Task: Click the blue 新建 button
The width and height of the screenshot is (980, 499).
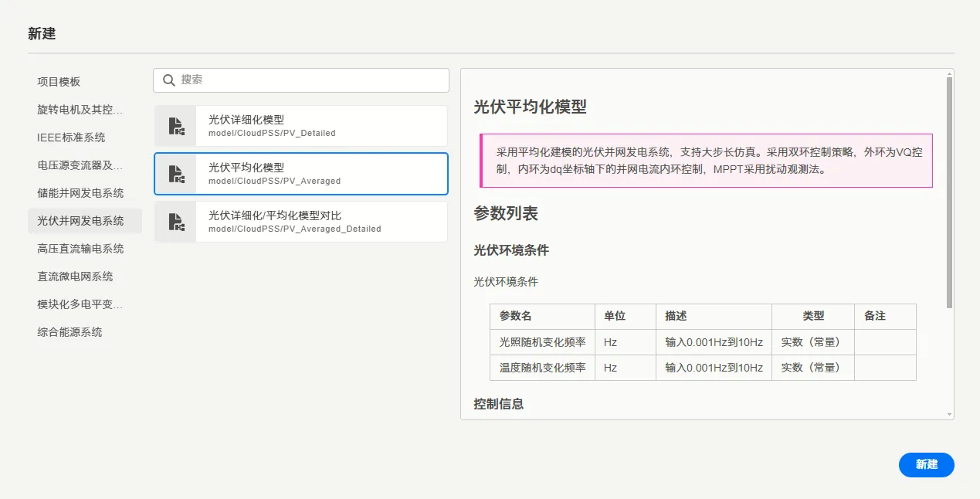Action: [x=927, y=464]
